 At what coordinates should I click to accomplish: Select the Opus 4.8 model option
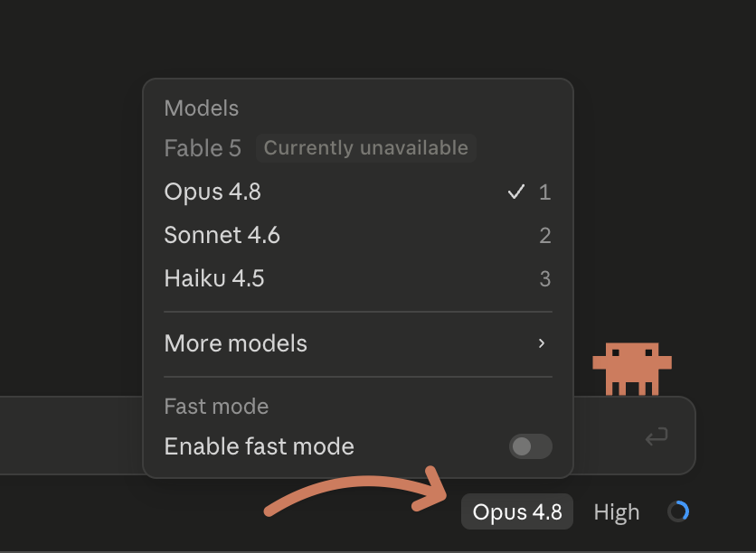click(358, 192)
